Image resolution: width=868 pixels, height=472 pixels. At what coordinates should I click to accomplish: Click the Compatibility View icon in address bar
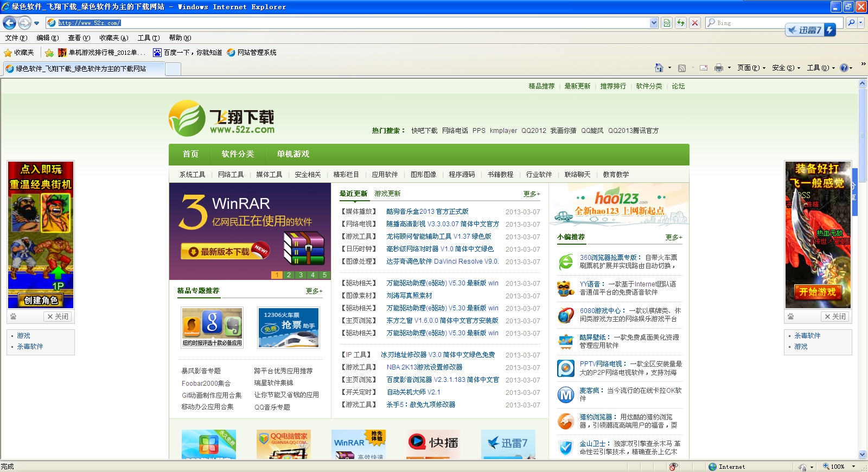click(x=667, y=23)
